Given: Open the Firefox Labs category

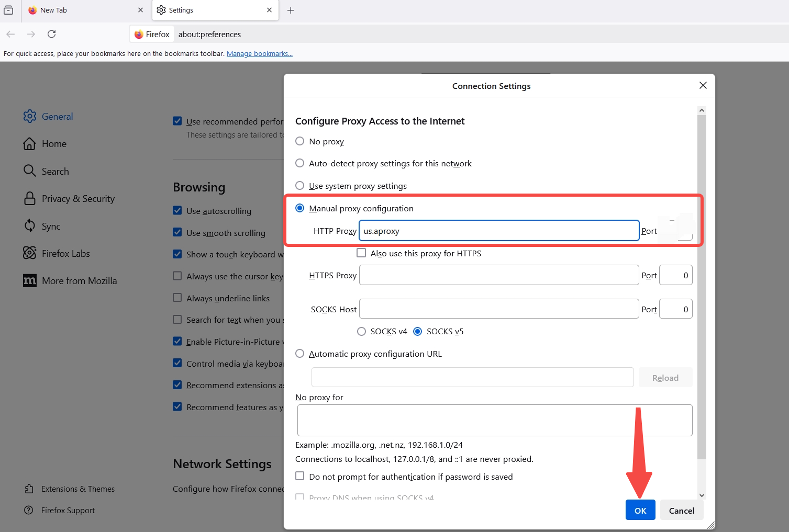Looking at the screenshot, I should click(x=57, y=253).
